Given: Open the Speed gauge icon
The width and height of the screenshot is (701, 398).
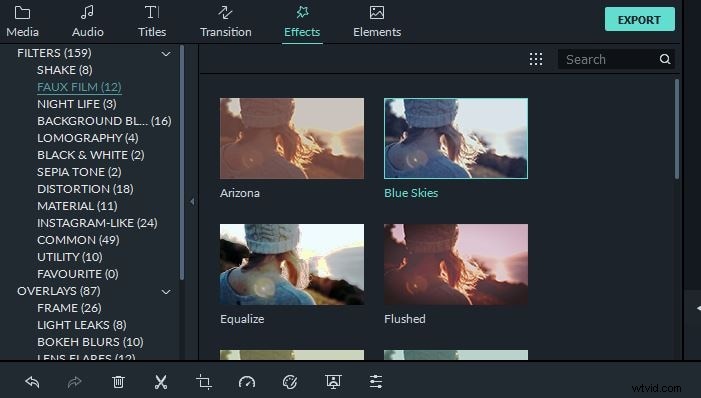Looking at the screenshot, I should coord(247,382).
